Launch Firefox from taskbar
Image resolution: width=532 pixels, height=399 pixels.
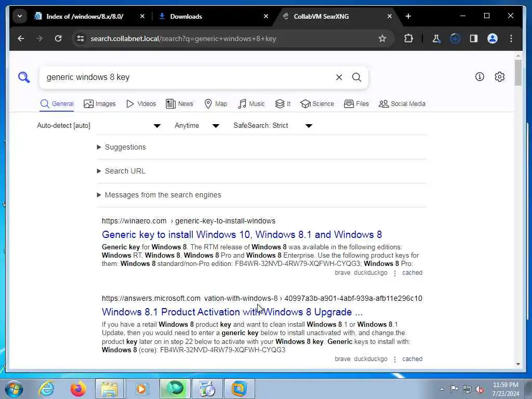[x=78, y=389]
